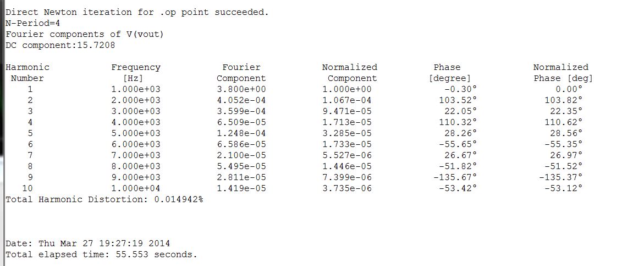Viewport: 644px width, 266px height.
Task: Click the Normalized Component column header
Action: [350, 72]
